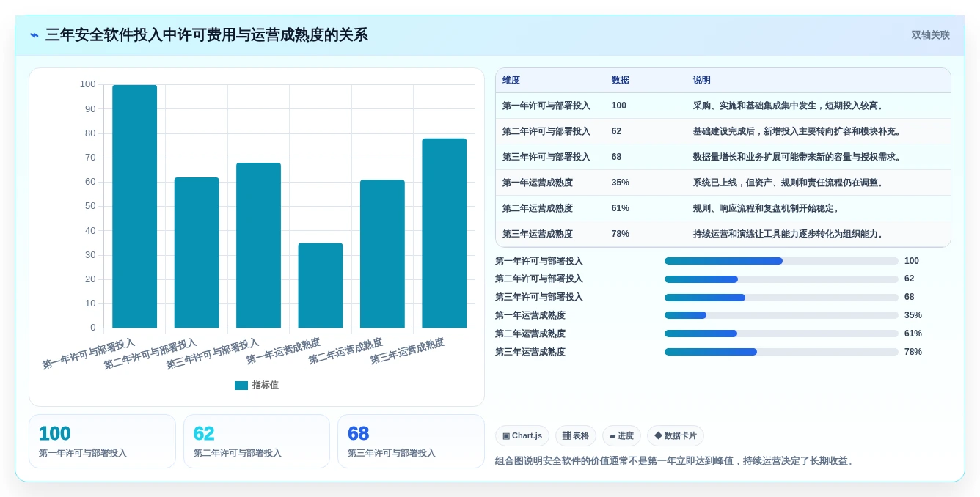The width and height of the screenshot is (980, 497).
Task: Click the progress bar showing 62
Action: 781,279
